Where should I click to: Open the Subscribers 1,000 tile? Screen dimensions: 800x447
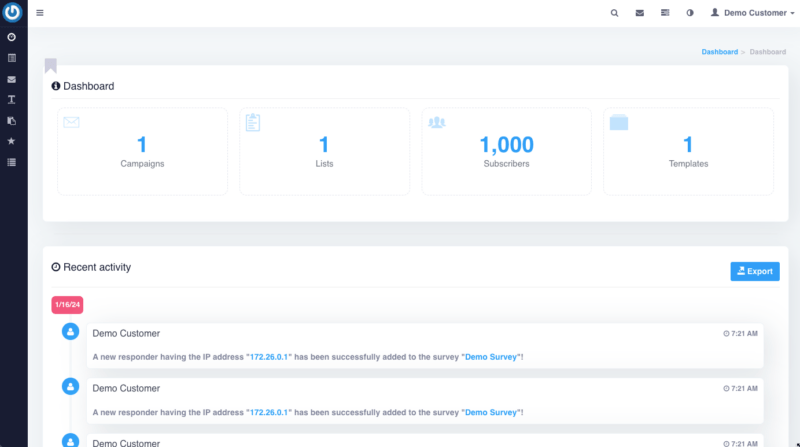tap(506, 151)
